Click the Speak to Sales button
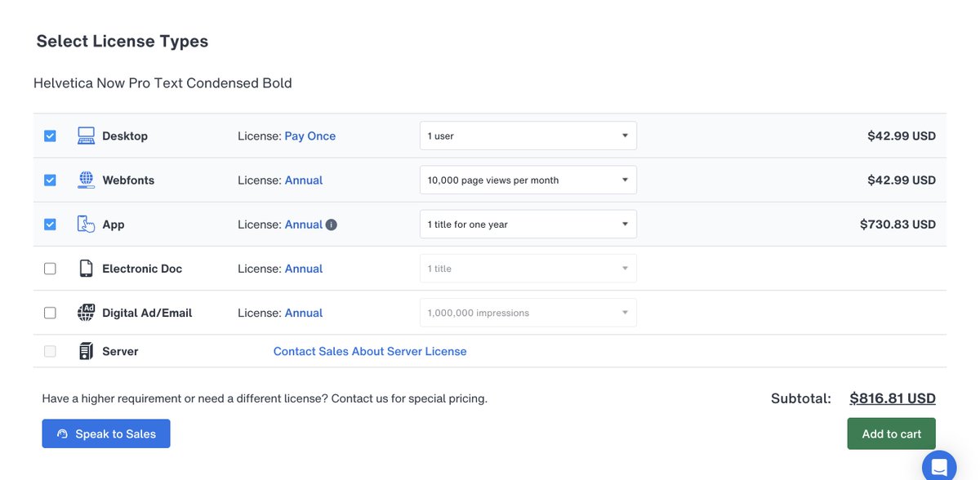This screenshot has height=480, width=980. point(106,433)
